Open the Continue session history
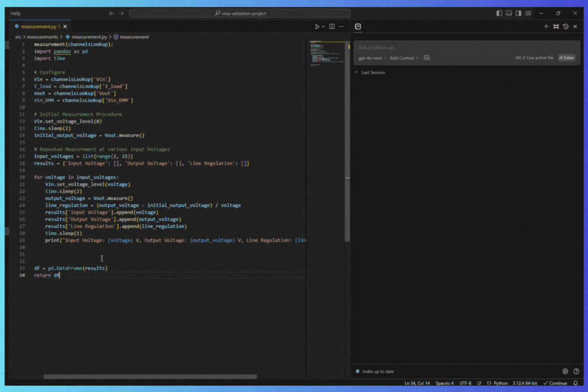The height and width of the screenshot is (392, 588). click(566, 26)
